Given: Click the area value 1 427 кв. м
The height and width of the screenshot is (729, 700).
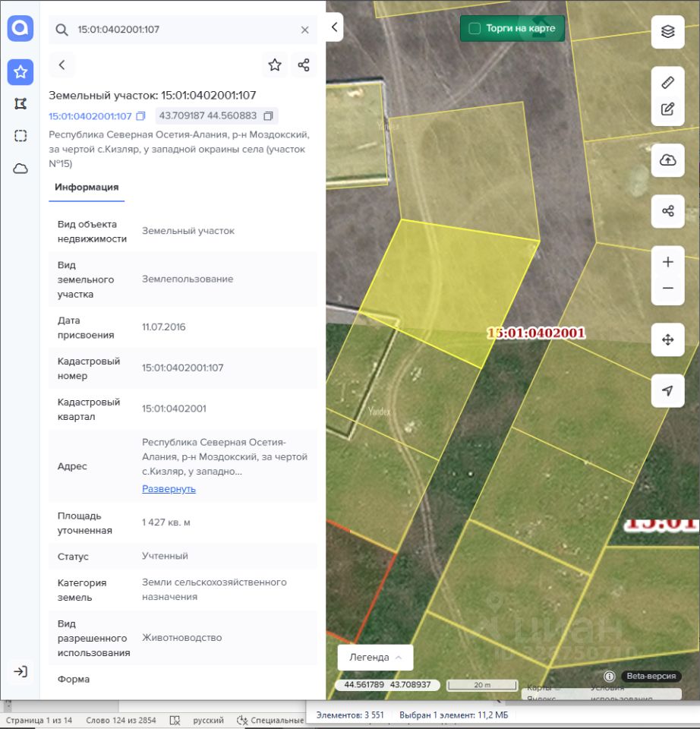Looking at the screenshot, I should [166, 522].
